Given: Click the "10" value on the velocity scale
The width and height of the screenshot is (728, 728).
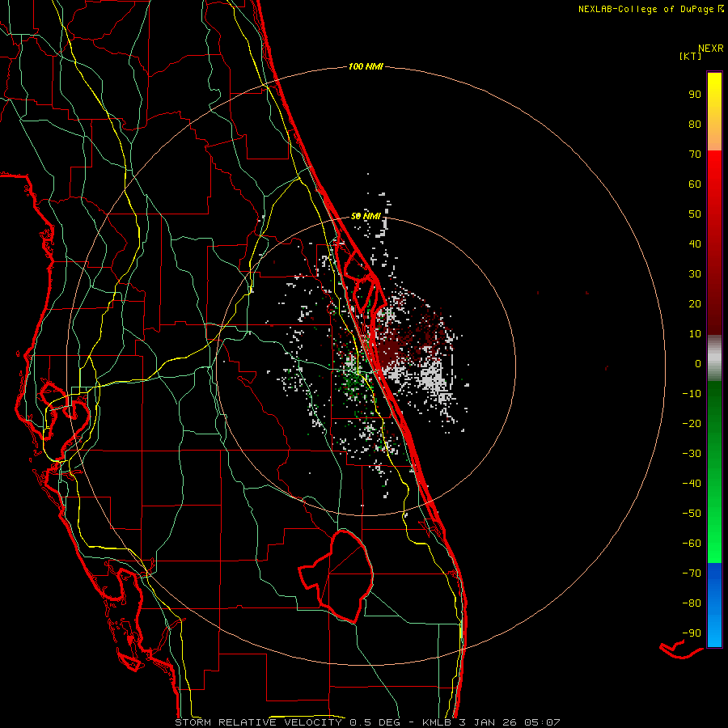Looking at the screenshot, I should pyautogui.click(x=695, y=334).
